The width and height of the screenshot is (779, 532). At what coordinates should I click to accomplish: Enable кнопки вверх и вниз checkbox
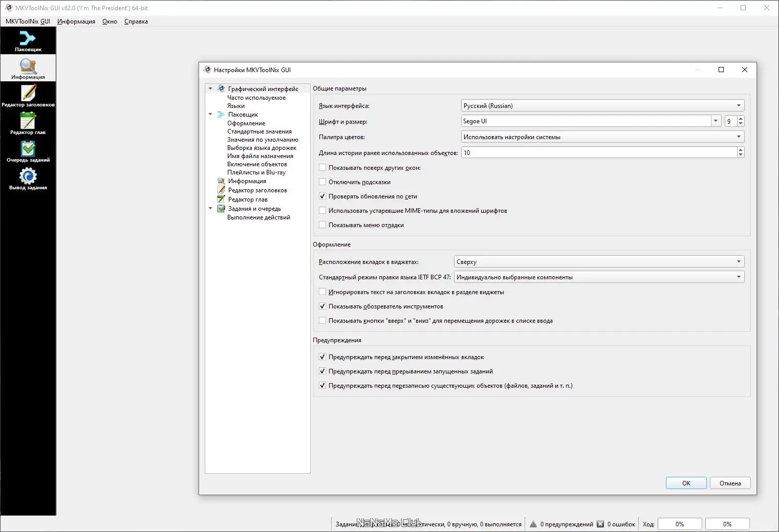coord(322,320)
